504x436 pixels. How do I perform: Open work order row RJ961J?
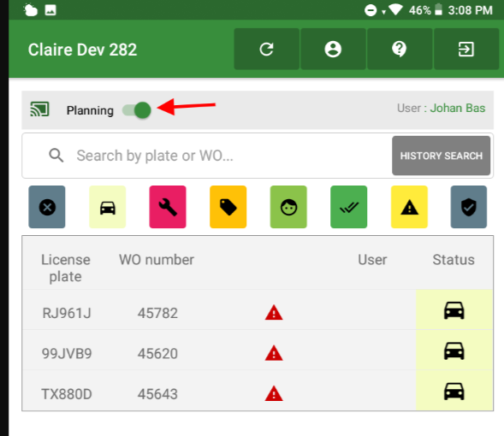click(x=258, y=310)
